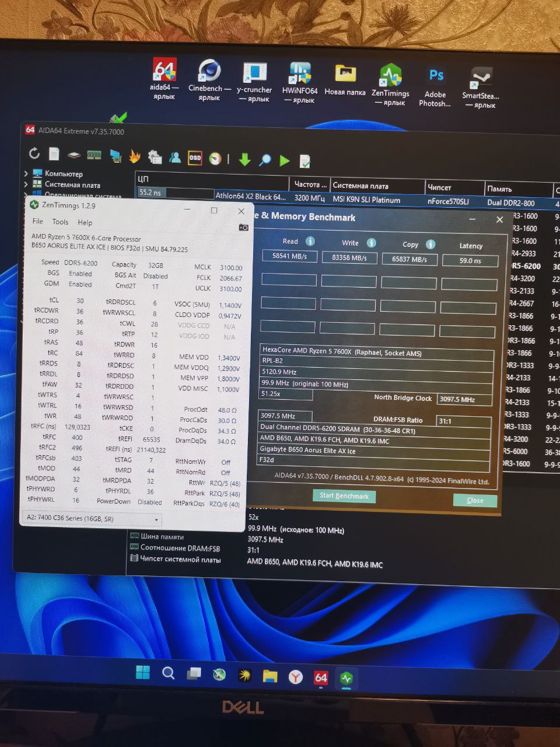The width and height of the screenshot is (560, 747).
Task: Open the ZenTimings memory module dropdown
Action: click(x=92, y=518)
